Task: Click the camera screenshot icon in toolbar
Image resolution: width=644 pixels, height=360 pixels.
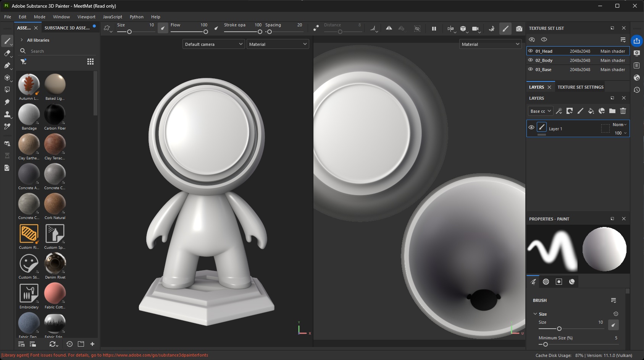Action: tap(519, 29)
